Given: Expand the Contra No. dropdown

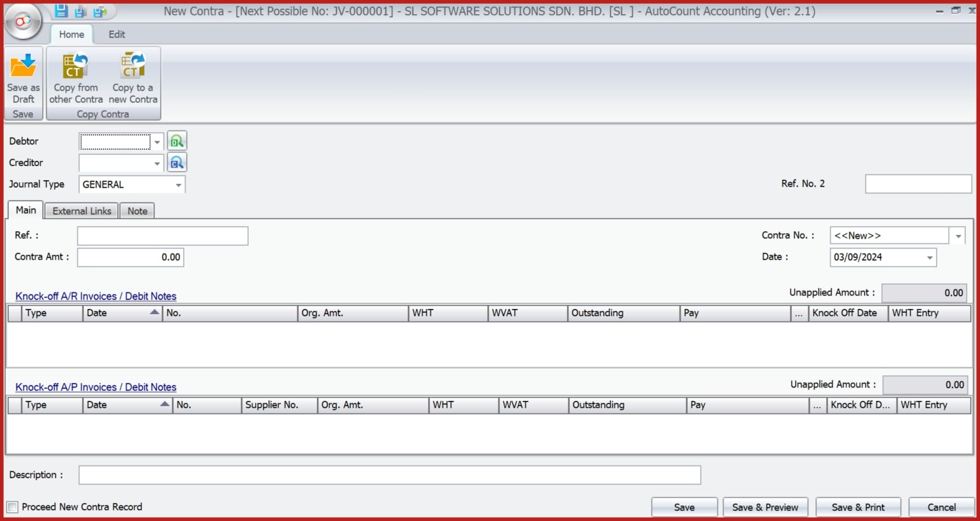Looking at the screenshot, I should coord(957,235).
